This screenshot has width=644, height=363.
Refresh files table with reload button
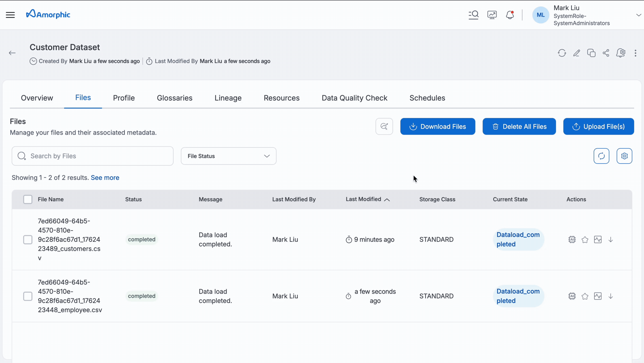[x=601, y=156]
